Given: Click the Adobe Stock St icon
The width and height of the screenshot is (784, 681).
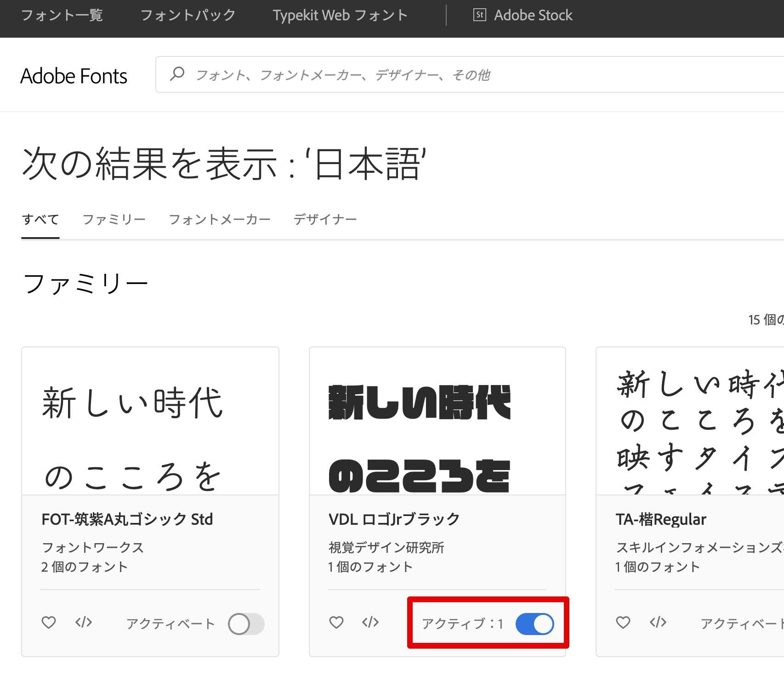Looking at the screenshot, I should [479, 15].
